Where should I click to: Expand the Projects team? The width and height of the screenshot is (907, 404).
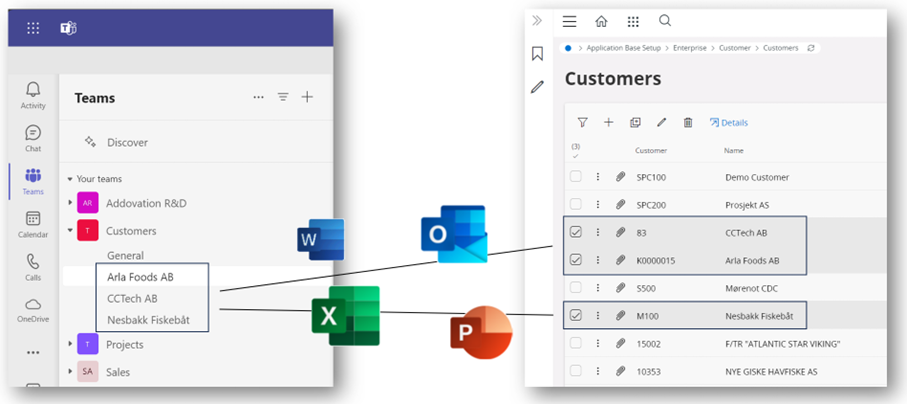coord(70,344)
